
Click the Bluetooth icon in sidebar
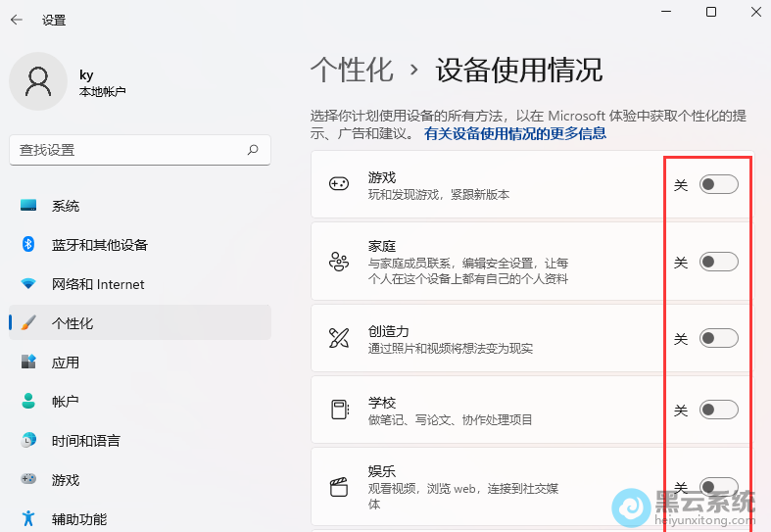click(28, 244)
